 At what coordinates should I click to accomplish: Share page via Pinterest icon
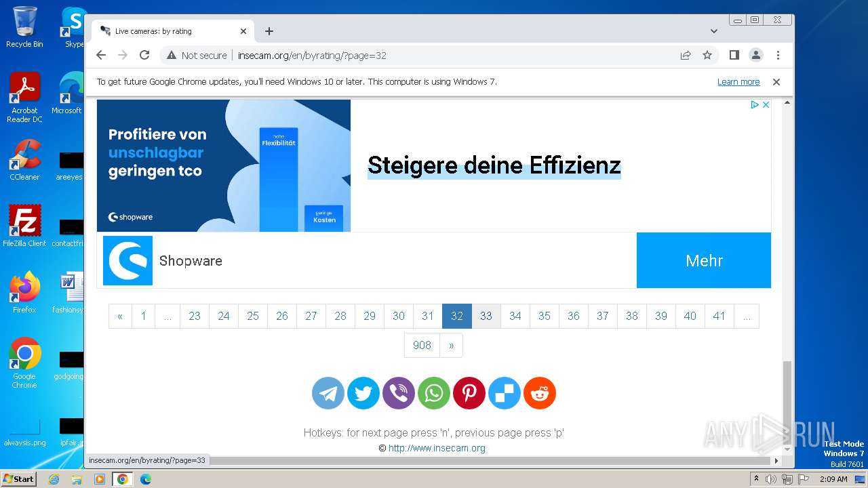[469, 393]
